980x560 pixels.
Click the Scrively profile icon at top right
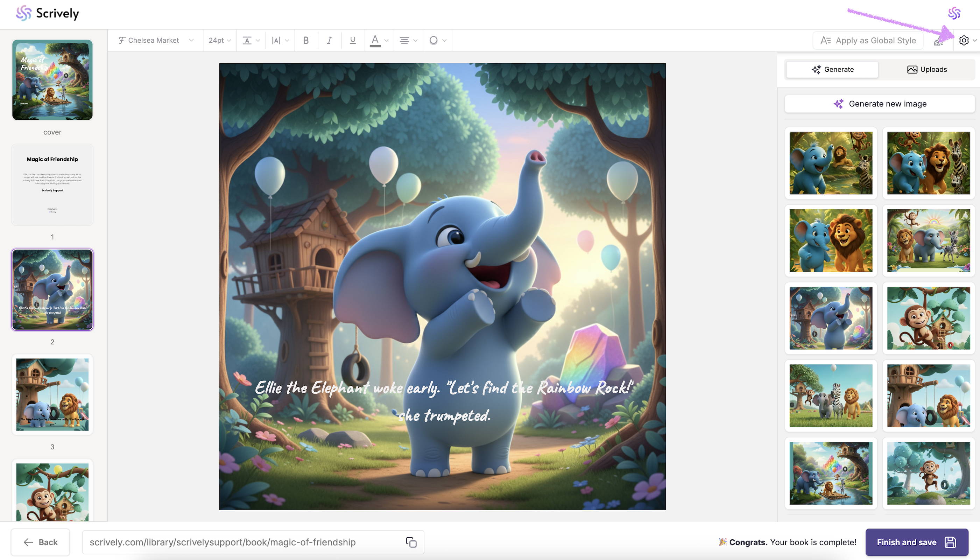954,13
